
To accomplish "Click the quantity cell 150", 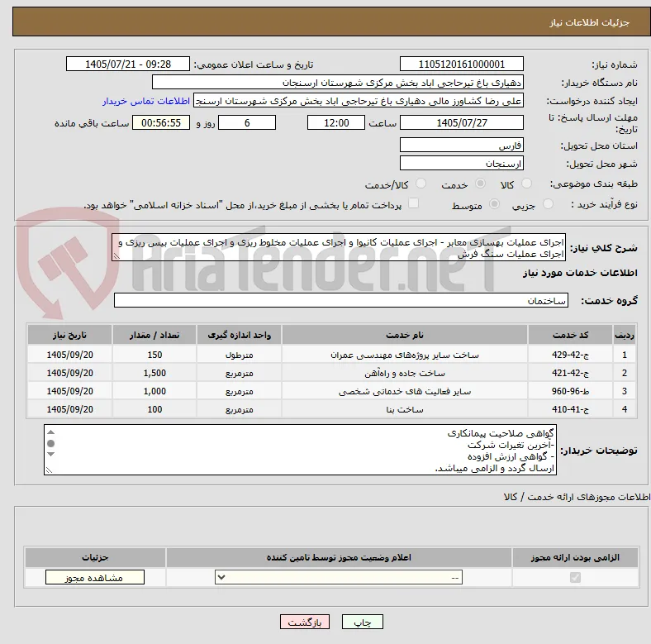I will click(x=154, y=355).
